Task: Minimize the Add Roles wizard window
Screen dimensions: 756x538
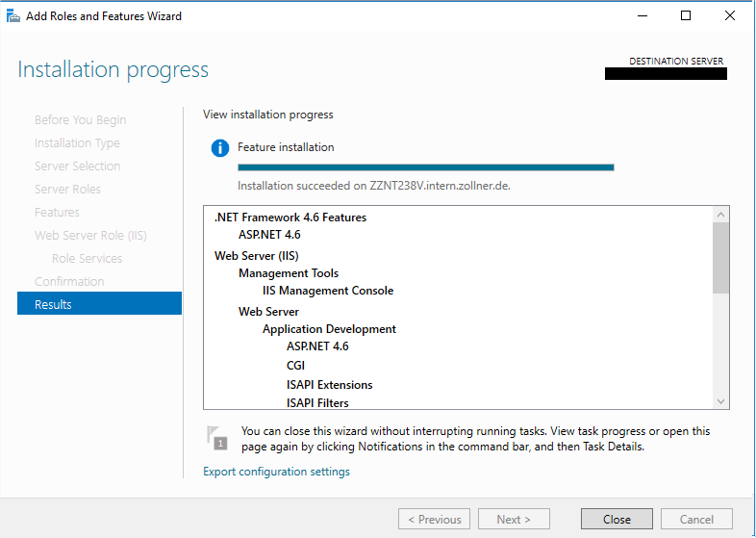Action: coord(641,15)
